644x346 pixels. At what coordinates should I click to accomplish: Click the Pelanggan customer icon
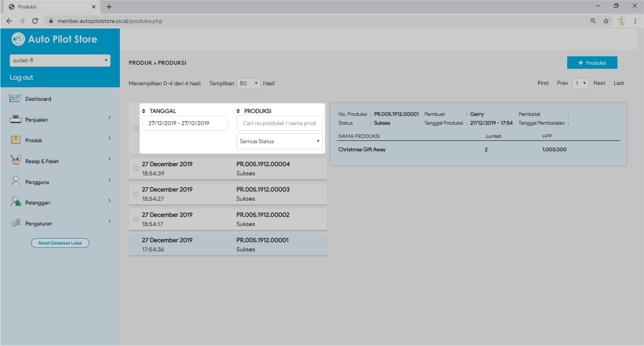click(16, 202)
